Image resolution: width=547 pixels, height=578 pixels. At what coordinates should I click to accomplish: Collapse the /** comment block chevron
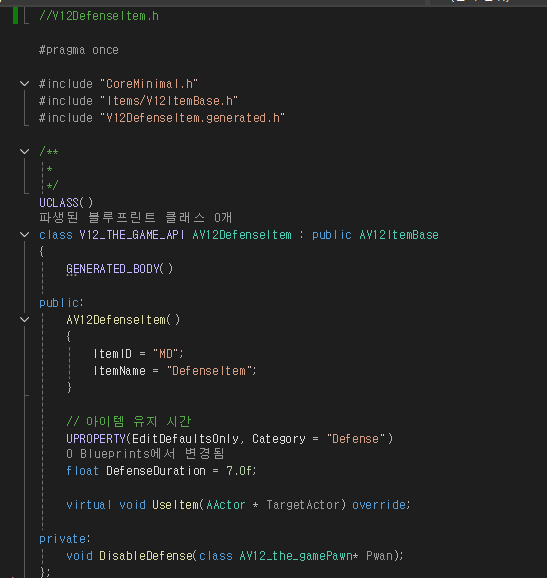coord(24,152)
